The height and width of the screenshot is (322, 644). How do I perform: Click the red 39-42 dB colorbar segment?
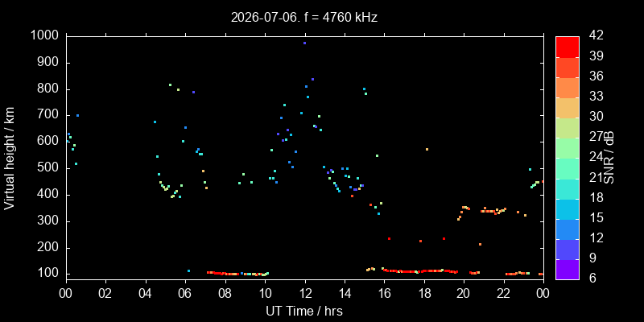(x=568, y=47)
